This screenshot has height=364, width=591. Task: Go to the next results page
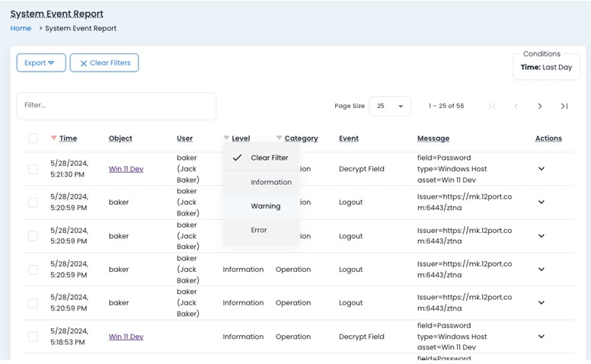(540, 106)
